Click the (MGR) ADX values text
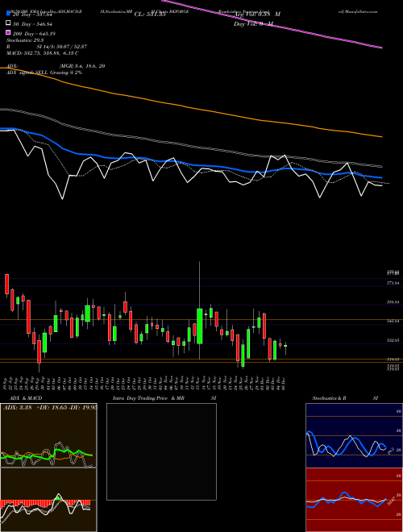 [x=81, y=66]
